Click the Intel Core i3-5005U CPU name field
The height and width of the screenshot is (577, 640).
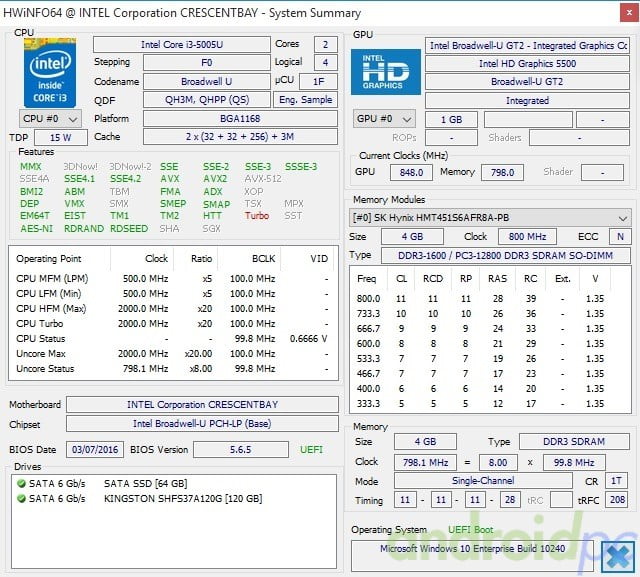click(x=182, y=44)
